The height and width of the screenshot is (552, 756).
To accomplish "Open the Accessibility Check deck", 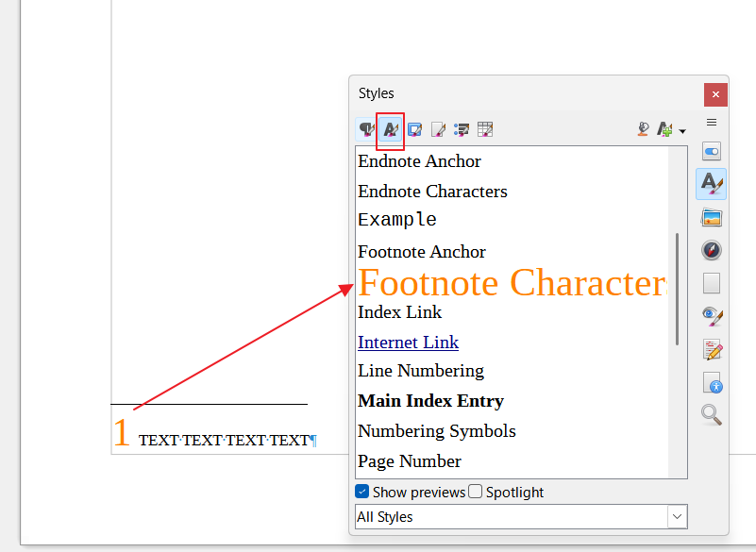I will 712,382.
